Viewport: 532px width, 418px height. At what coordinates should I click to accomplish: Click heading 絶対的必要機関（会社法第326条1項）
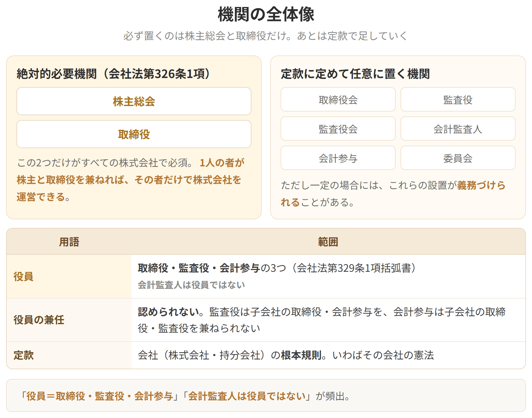(114, 74)
